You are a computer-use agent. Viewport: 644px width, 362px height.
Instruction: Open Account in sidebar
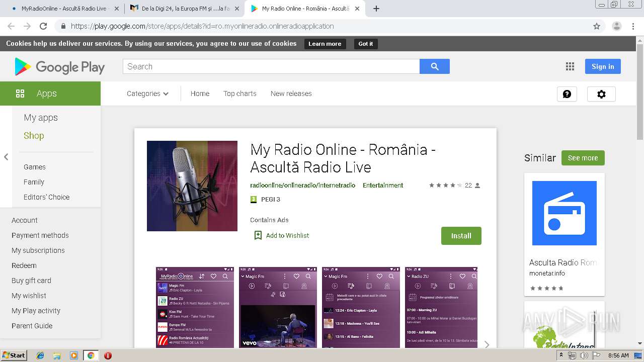25,220
